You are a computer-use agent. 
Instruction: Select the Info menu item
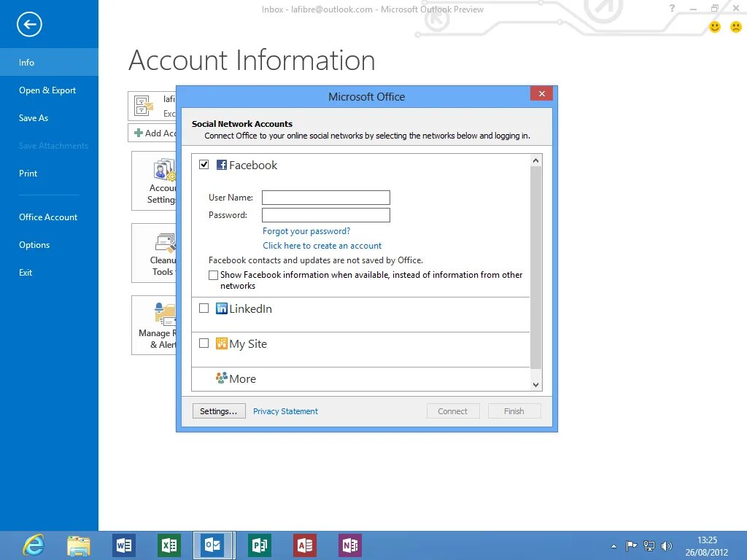point(49,63)
